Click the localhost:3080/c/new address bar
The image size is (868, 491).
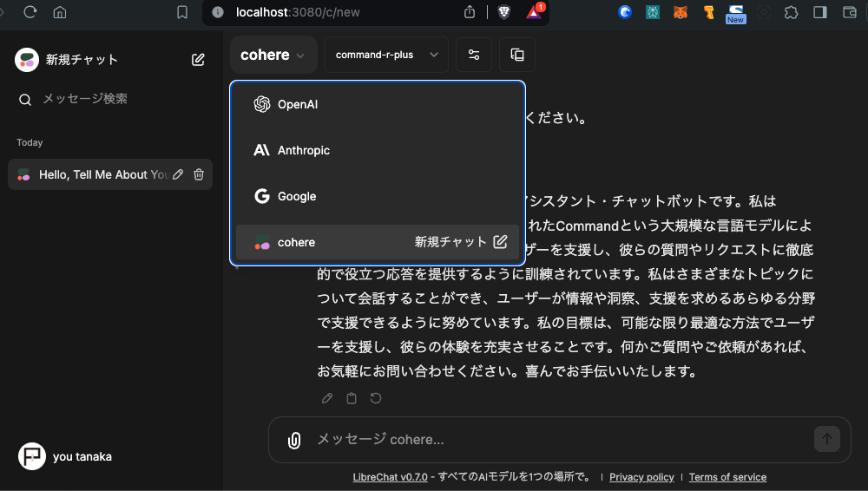tap(298, 12)
